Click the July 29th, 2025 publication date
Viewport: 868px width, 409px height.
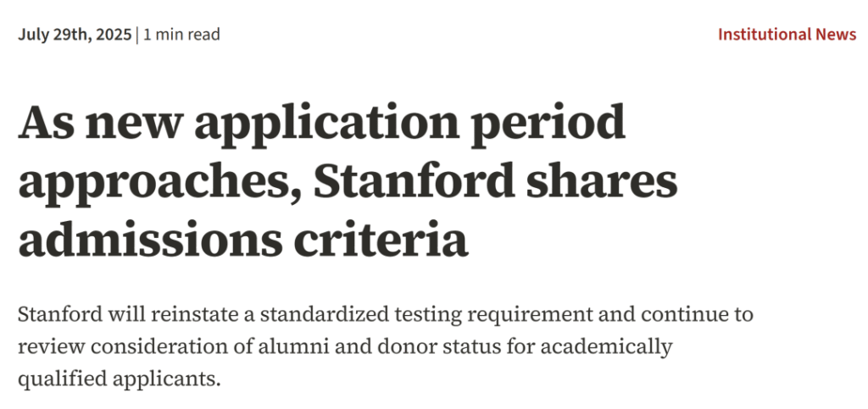pos(74,35)
